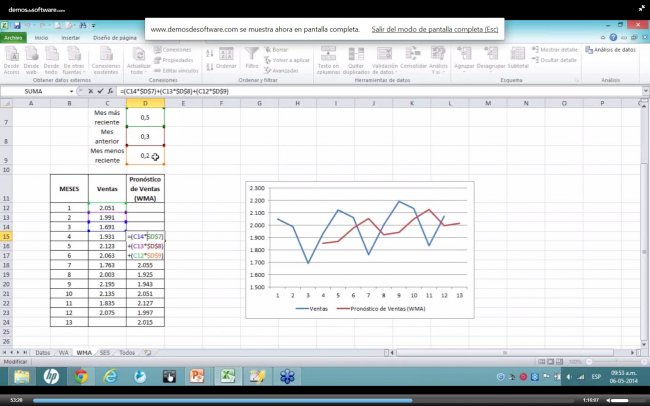650x406 pixels.
Task: Click the Análisis de datos button
Action: click(614, 48)
